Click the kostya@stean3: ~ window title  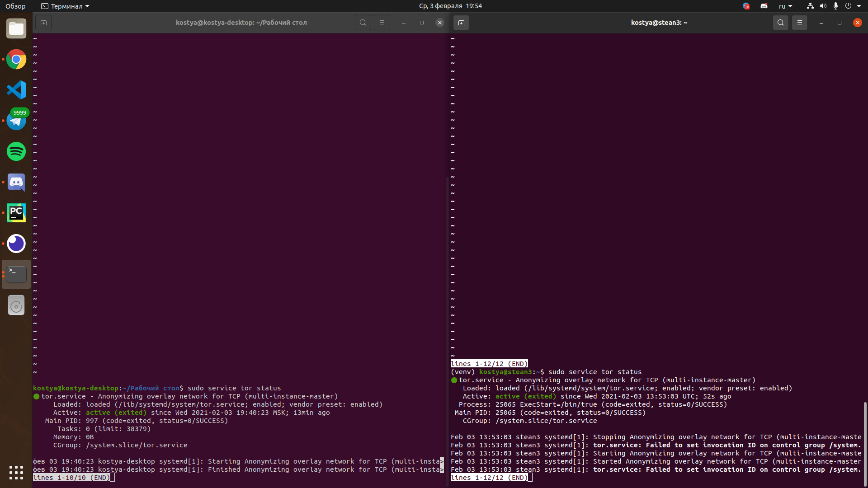click(x=659, y=23)
